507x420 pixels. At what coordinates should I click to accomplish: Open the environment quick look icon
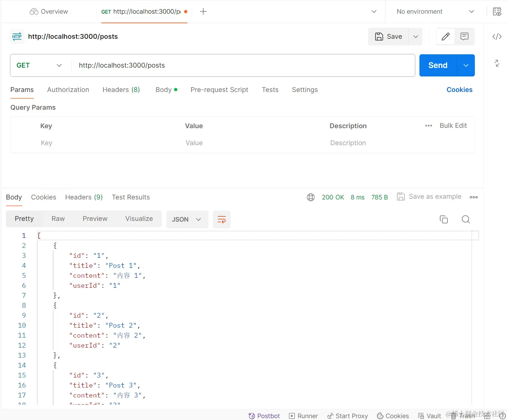point(497,11)
